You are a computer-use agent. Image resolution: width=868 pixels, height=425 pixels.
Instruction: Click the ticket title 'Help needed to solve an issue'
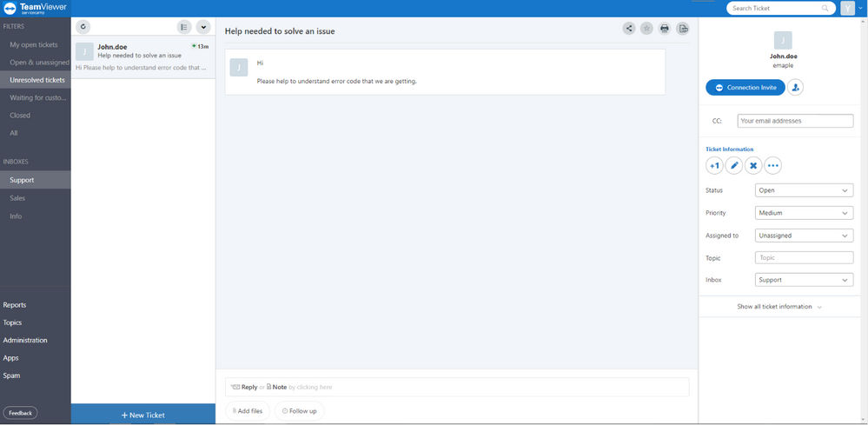280,31
